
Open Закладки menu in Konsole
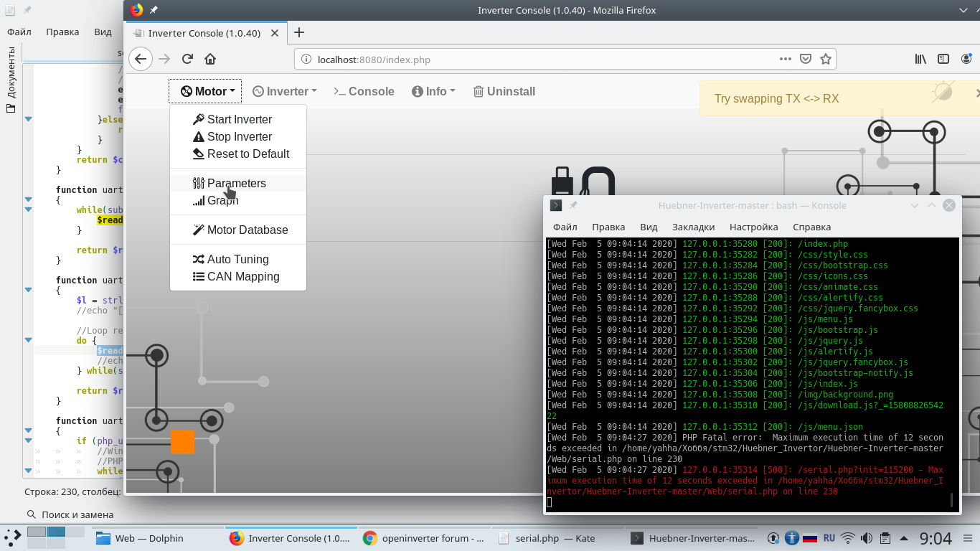[693, 227]
